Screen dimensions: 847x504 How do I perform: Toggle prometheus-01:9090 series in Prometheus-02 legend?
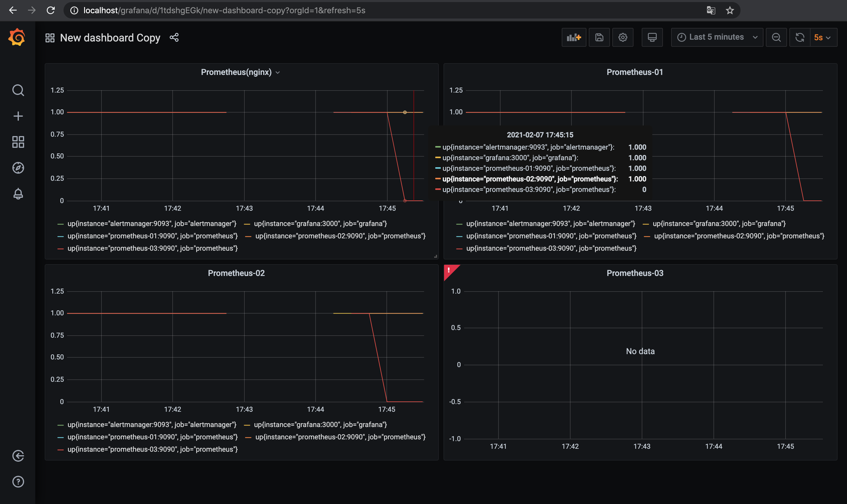(153, 437)
